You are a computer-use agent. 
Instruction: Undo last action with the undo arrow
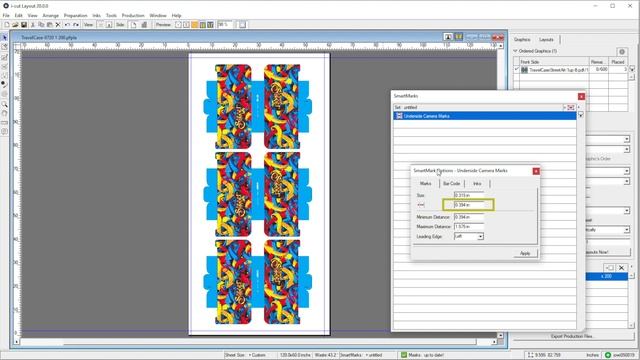(67, 25)
